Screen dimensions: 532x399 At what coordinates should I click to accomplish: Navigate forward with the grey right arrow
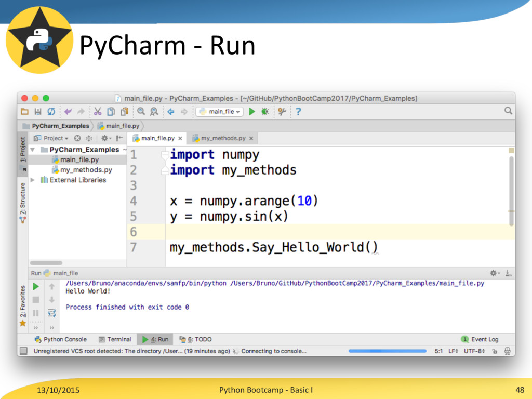184,112
